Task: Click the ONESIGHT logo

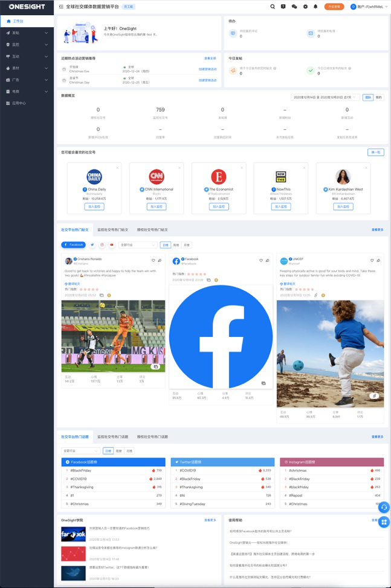Action: click(x=27, y=7)
